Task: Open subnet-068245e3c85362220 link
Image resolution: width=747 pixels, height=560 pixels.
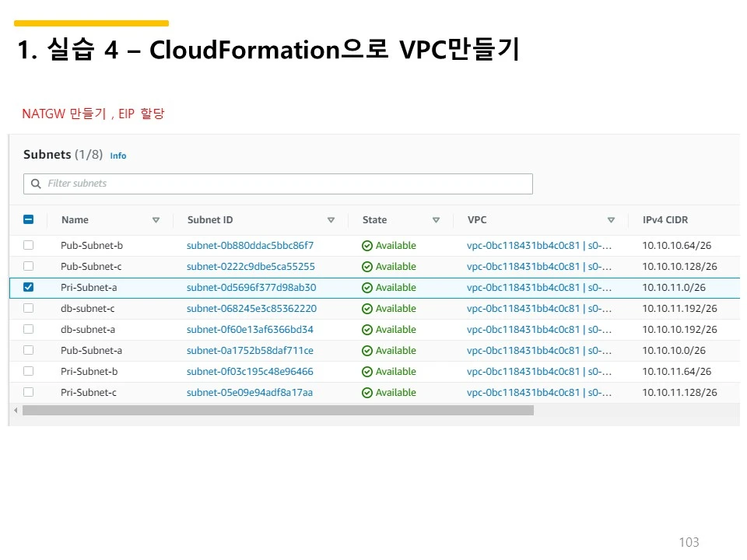Action: (x=251, y=309)
